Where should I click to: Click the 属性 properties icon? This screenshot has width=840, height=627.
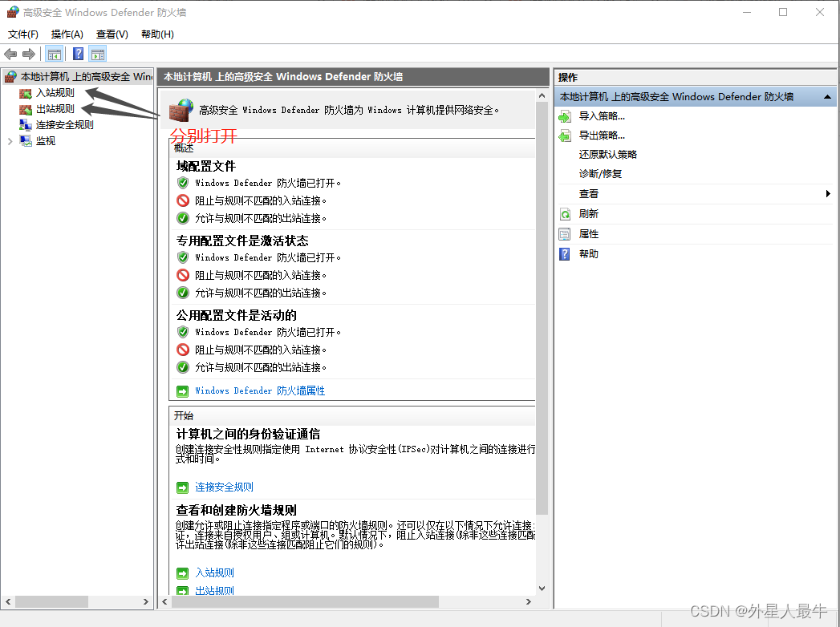coord(565,234)
